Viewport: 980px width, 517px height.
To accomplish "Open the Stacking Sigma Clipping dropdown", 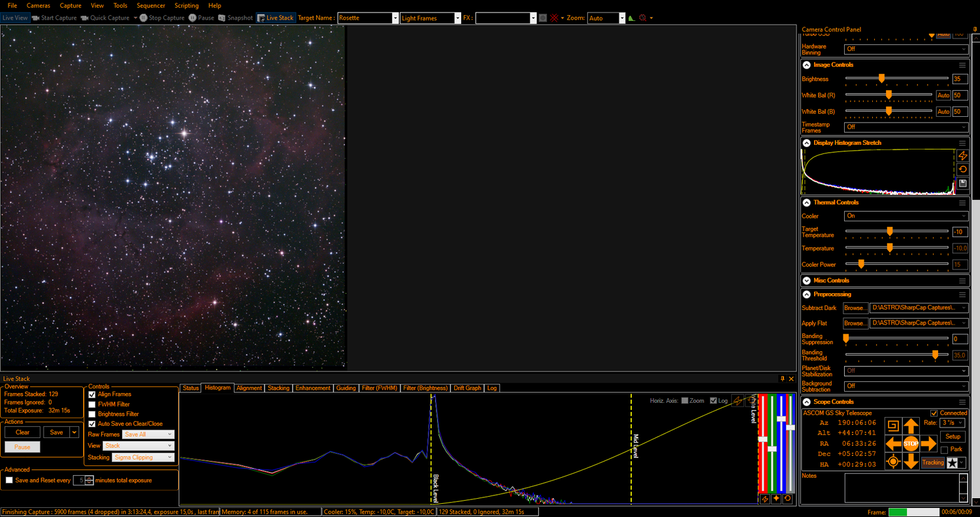I will pos(143,458).
